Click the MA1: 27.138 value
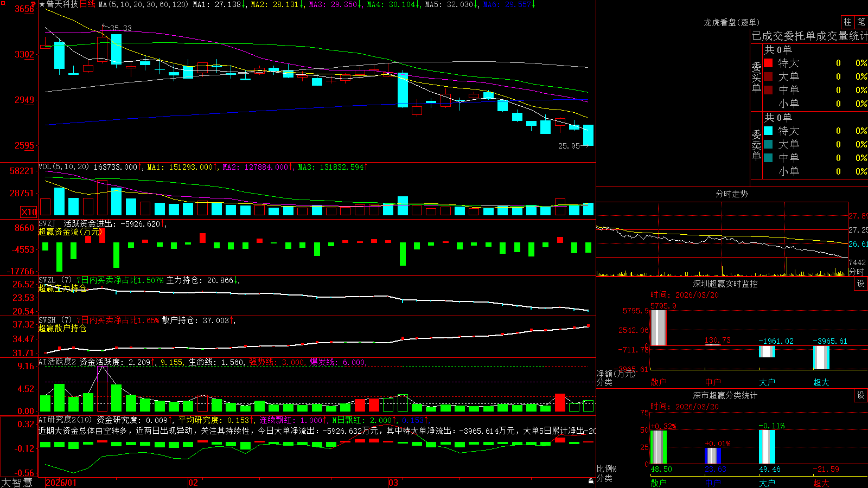 219,4
